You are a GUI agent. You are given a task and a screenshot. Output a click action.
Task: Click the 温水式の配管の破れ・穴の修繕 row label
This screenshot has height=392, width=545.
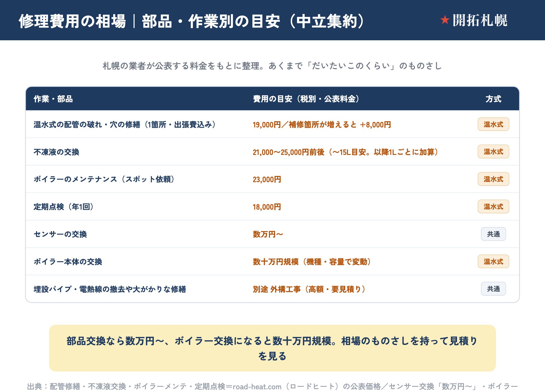[x=125, y=125]
